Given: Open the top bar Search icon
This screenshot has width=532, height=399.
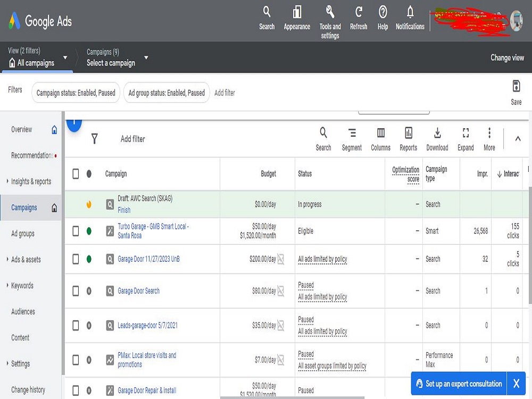Looking at the screenshot, I should click(x=267, y=12).
